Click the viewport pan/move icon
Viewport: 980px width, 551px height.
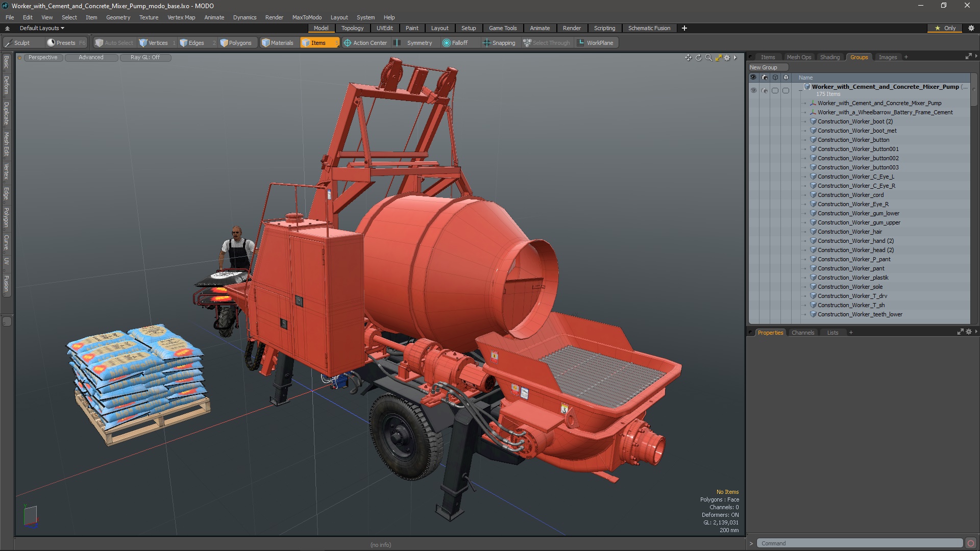pyautogui.click(x=688, y=58)
